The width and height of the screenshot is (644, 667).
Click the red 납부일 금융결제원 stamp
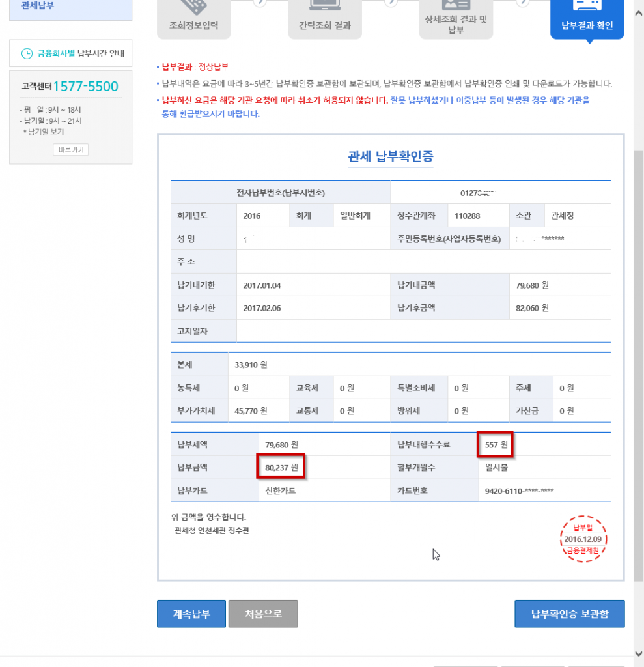coord(583,539)
